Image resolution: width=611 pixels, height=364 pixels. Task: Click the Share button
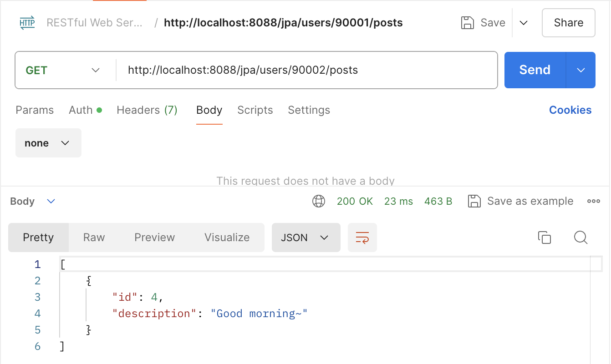(568, 23)
